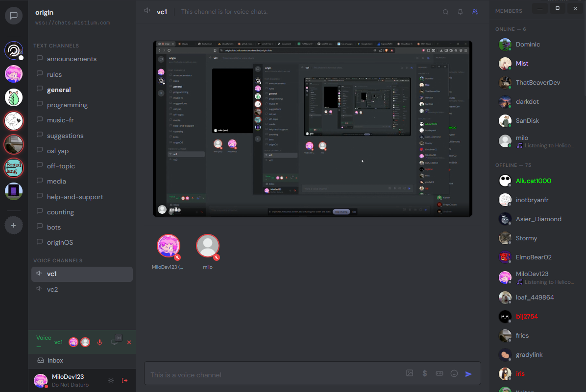Open the programming channel
The image size is (586, 392).
82,105
